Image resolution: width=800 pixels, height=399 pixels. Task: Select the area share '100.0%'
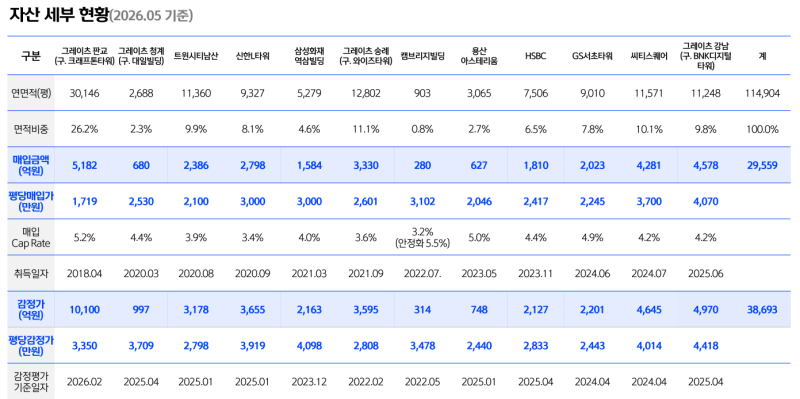pos(762,129)
